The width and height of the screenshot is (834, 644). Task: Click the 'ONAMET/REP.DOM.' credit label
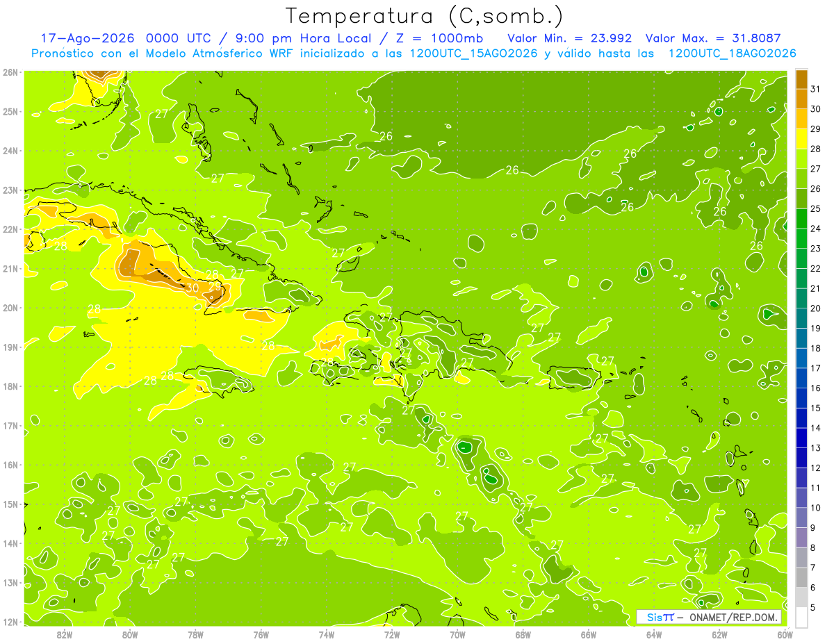[x=733, y=617]
